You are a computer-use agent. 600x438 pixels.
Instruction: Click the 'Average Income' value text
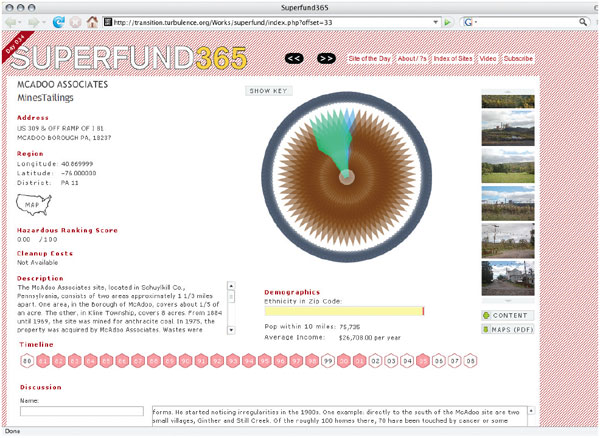(x=370, y=338)
